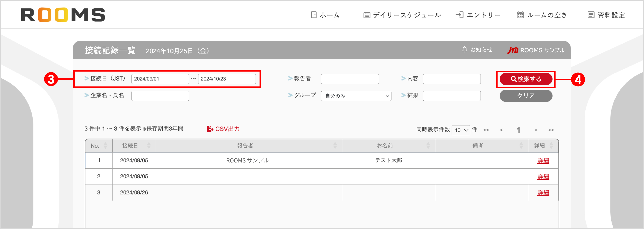Toggle sort order on the 報告者 column
The width and height of the screenshot is (644, 229).
(335, 145)
